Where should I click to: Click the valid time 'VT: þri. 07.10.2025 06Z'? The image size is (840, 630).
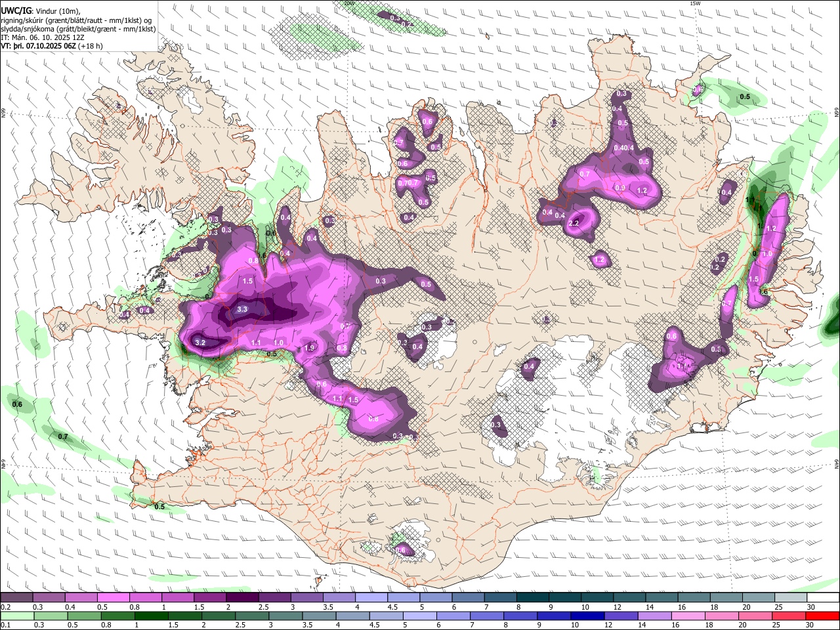38,46
